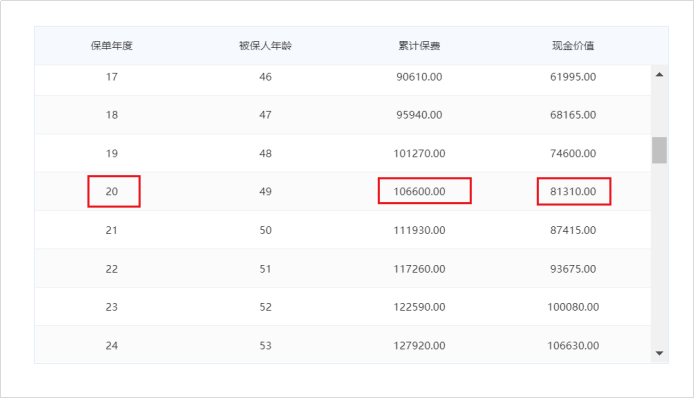Click the 被保人年龄 column header
The height and width of the screenshot is (399, 694).
tap(265, 46)
